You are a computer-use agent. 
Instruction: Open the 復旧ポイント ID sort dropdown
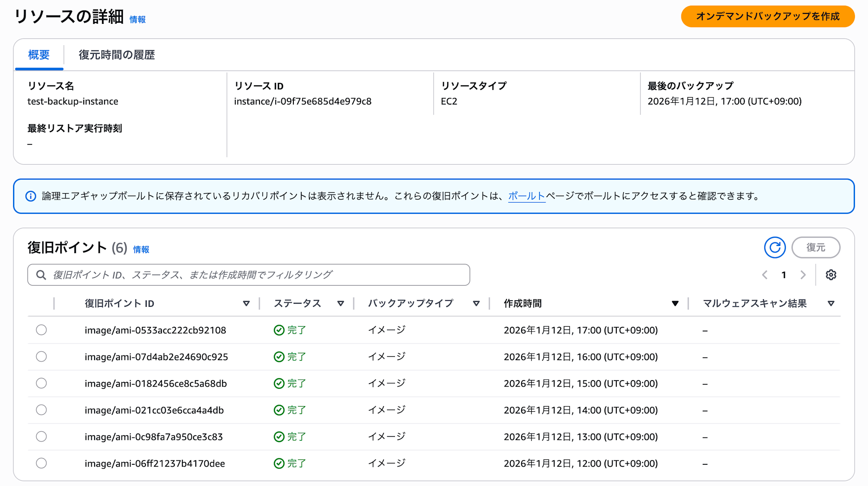pyautogui.click(x=247, y=303)
